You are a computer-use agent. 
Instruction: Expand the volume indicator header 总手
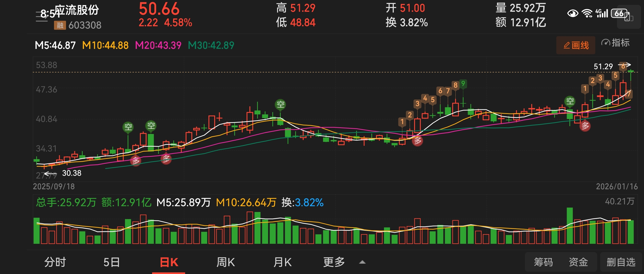[66, 202]
